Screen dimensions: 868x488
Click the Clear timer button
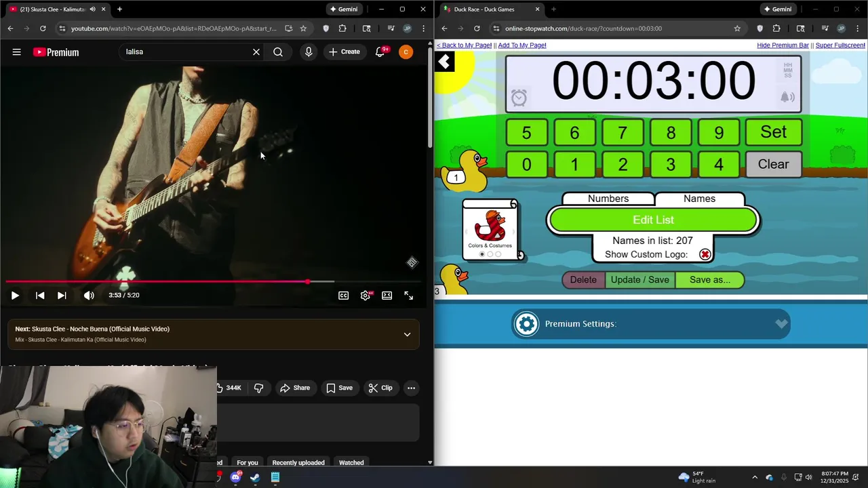(773, 164)
